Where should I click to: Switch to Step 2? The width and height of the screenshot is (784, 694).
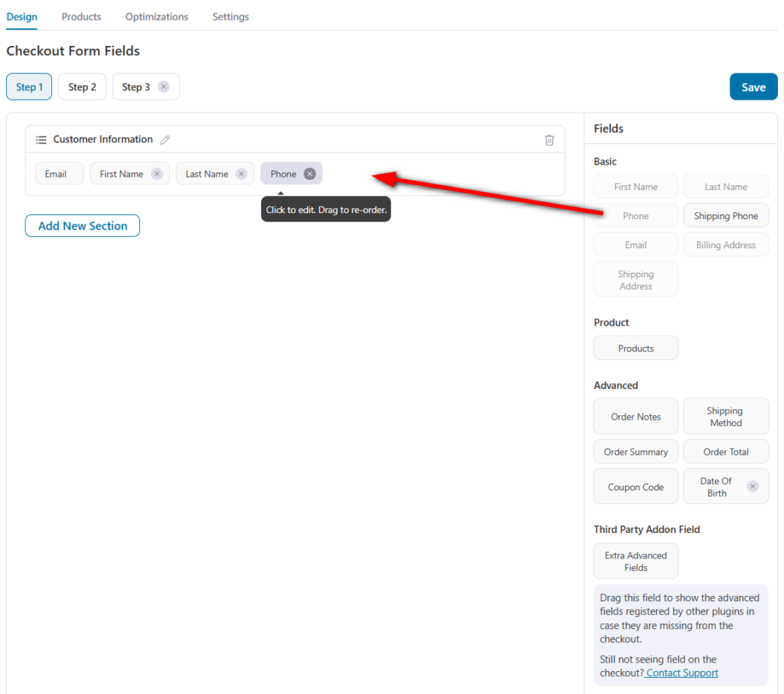[81, 87]
